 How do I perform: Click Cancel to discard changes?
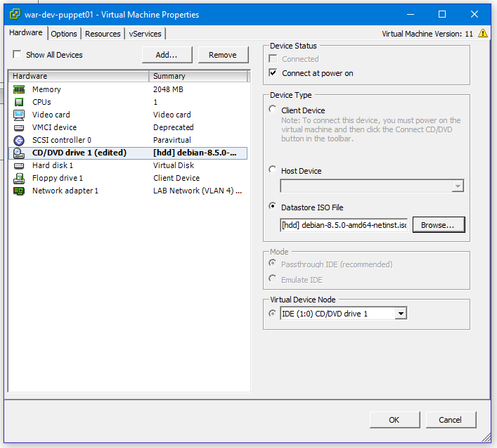tap(451, 420)
